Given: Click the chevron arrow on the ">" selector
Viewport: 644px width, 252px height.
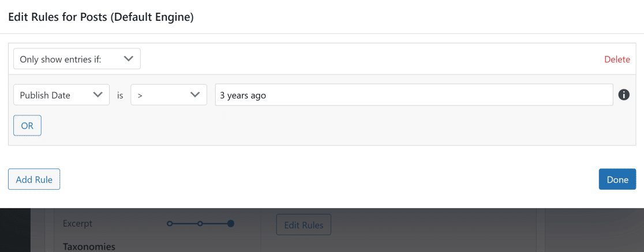Looking at the screenshot, I should pyautogui.click(x=195, y=95).
